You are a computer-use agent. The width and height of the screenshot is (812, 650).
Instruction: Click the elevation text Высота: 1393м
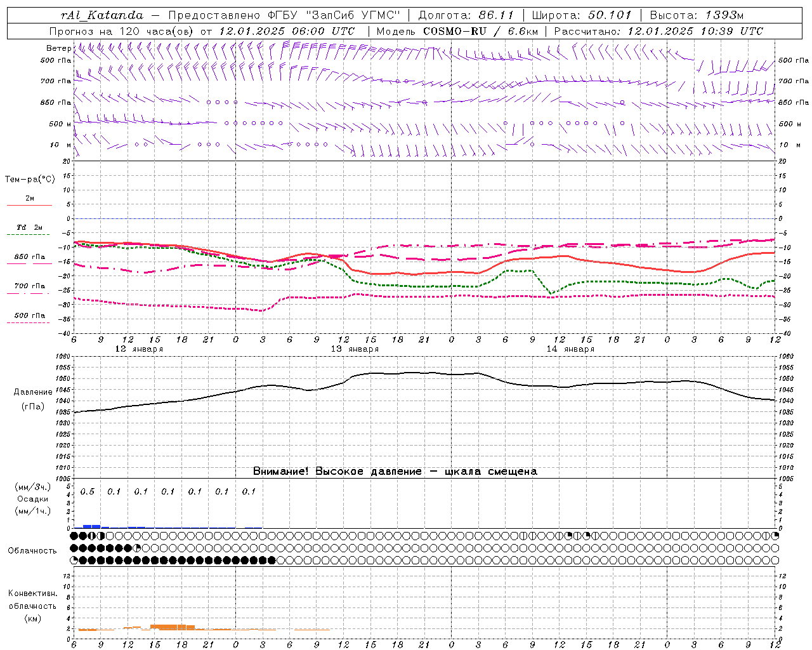pyautogui.click(x=697, y=15)
